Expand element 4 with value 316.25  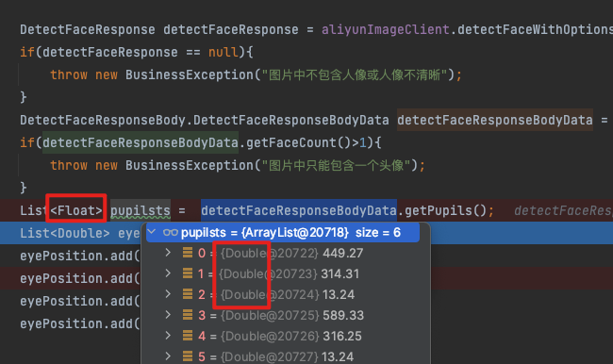pos(168,336)
